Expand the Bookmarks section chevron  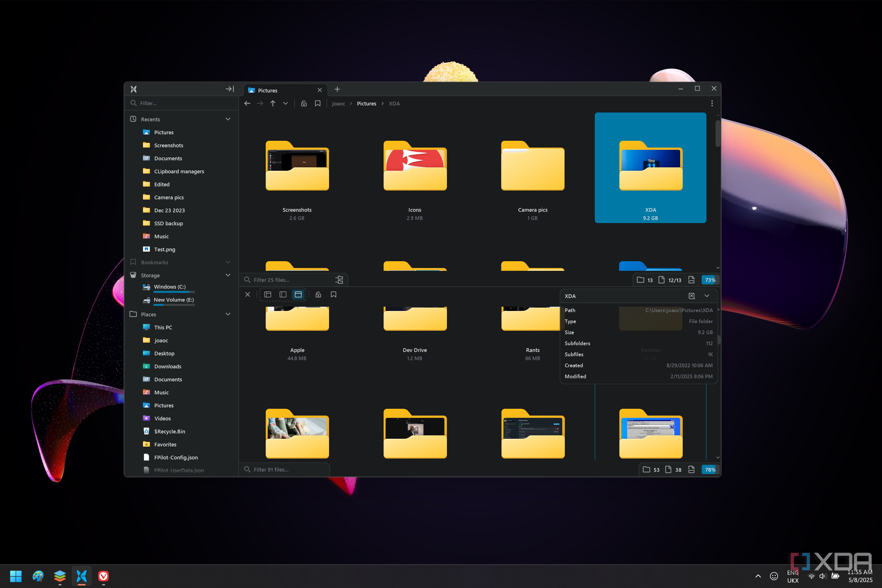(x=228, y=262)
